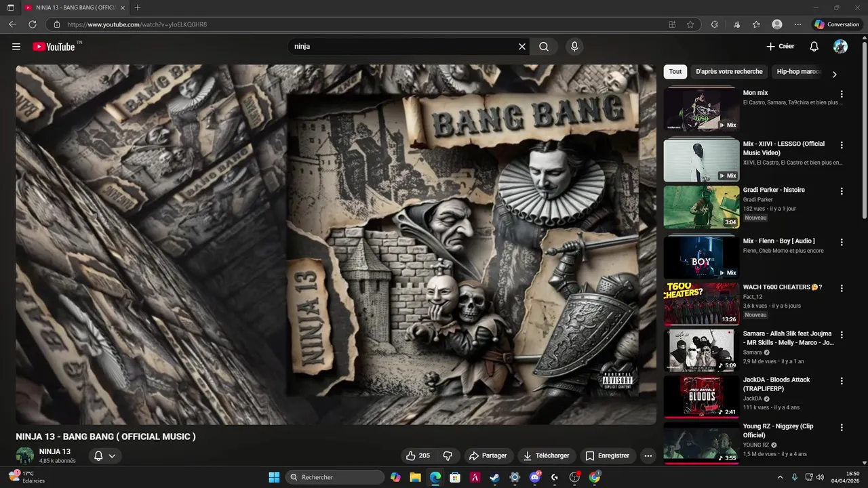The image size is (868, 488).
Task: Open File Explorer from the taskbar
Action: tap(415, 477)
